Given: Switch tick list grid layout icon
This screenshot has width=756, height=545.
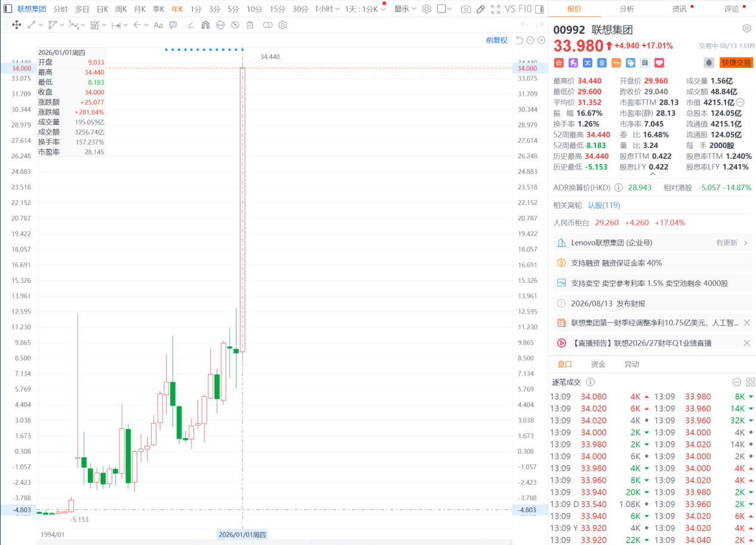Looking at the screenshot, I should (x=750, y=382).
